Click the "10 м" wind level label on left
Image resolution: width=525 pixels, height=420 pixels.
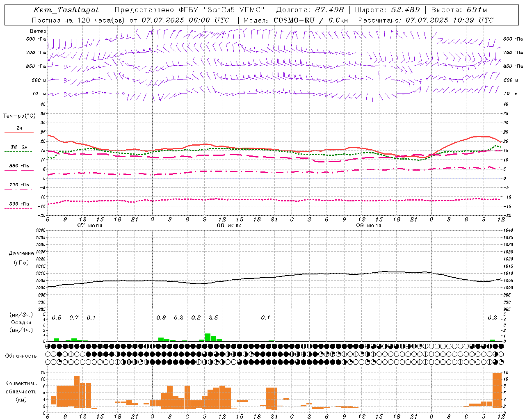coord(40,94)
